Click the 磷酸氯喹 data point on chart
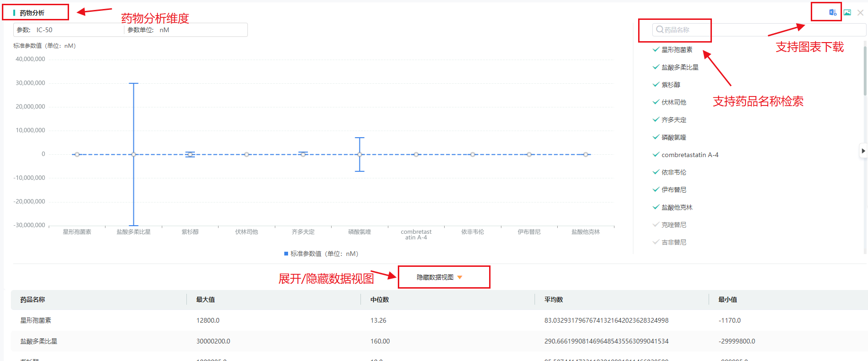Viewport: 868px width, 361px height. tap(359, 154)
